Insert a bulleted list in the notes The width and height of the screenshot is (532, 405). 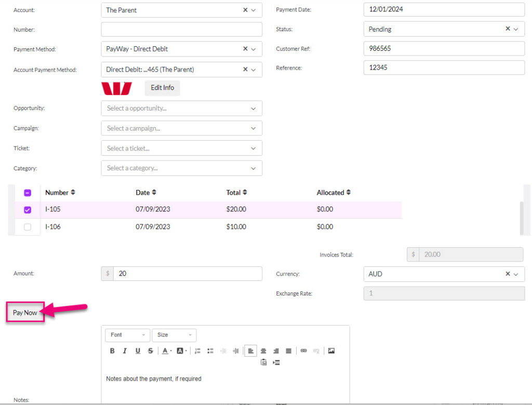pos(210,350)
